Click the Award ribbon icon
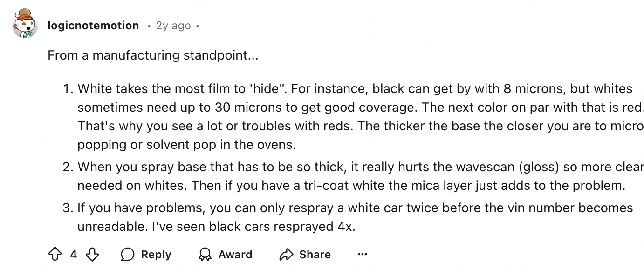644x269 pixels. pos(205,255)
